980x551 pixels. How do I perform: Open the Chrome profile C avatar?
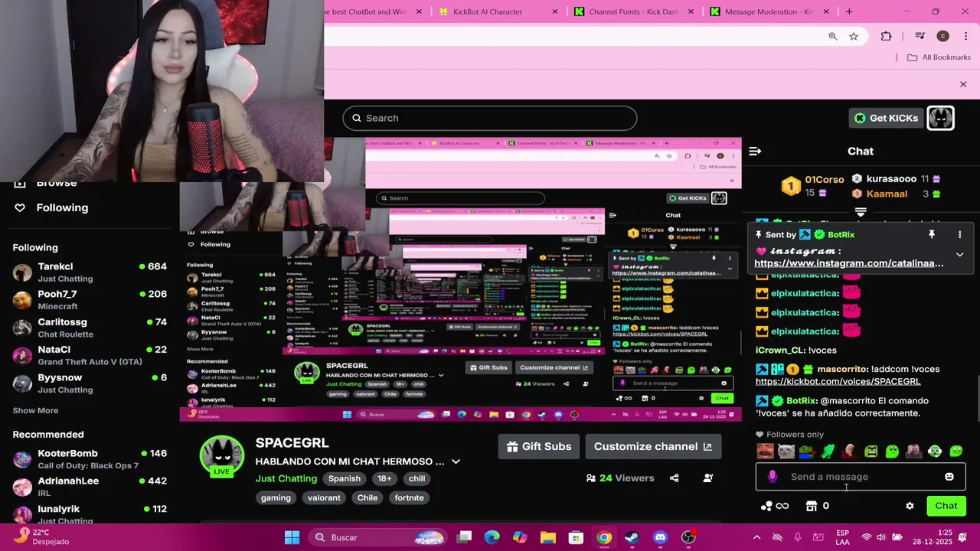point(942,36)
